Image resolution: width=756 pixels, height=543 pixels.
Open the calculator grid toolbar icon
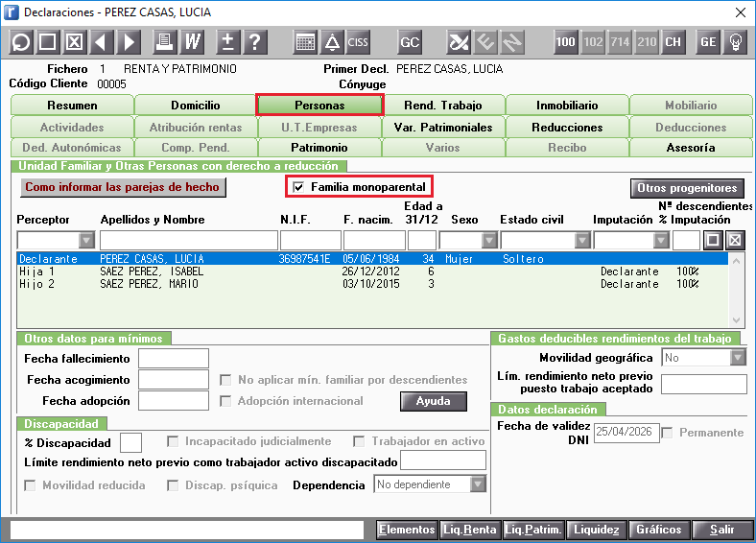coord(305,42)
